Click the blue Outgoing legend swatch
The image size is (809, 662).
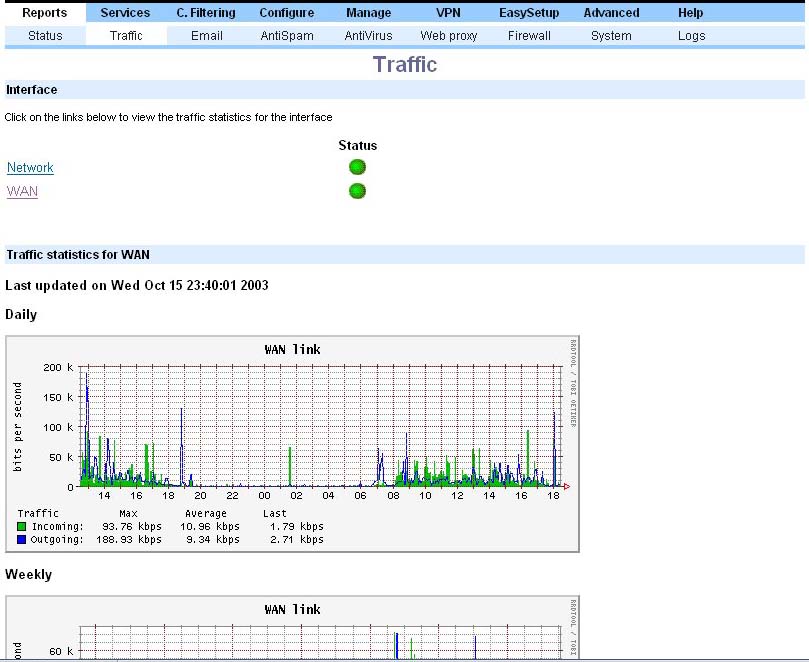(22, 539)
